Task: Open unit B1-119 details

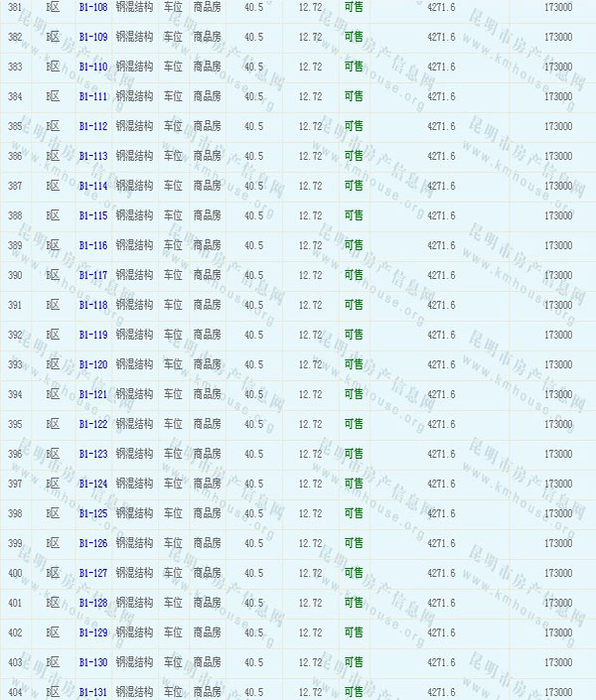Action: 93,335
